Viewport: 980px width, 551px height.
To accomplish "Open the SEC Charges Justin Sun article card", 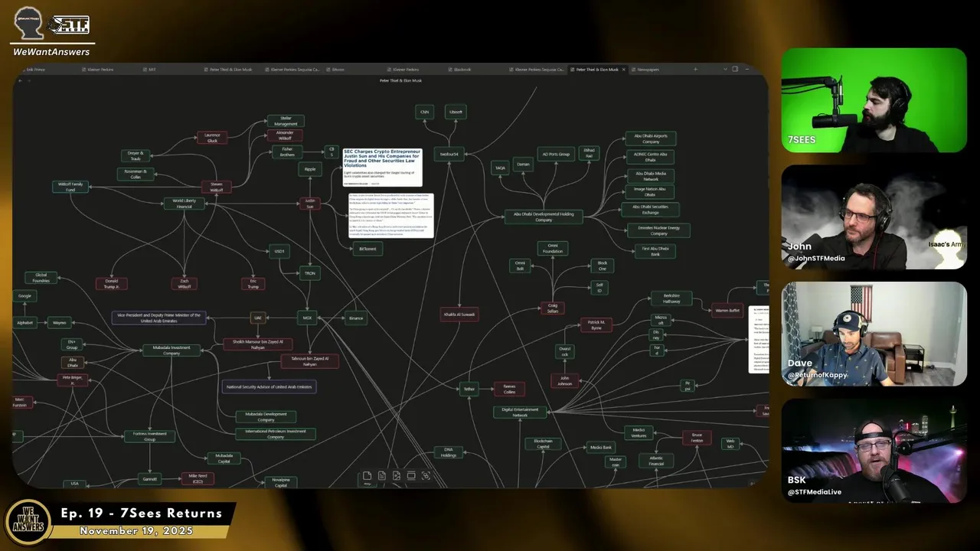I will [382, 168].
